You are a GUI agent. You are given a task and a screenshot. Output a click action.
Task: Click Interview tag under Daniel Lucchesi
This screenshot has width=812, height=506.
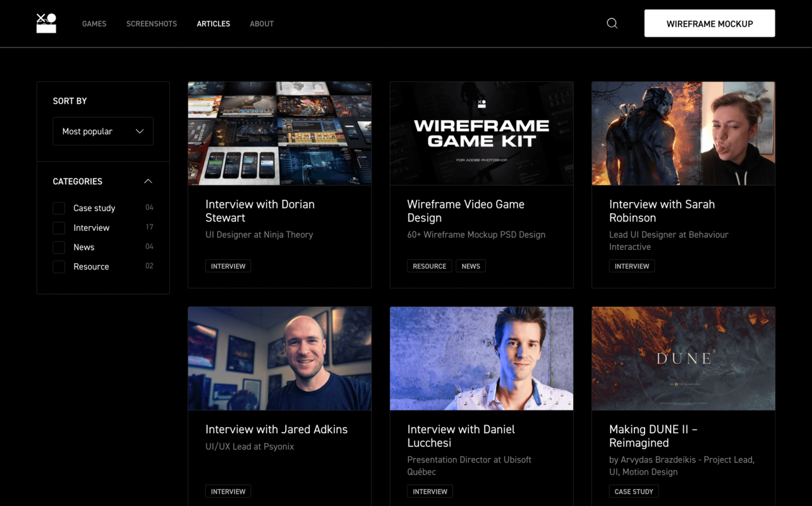[430, 491]
